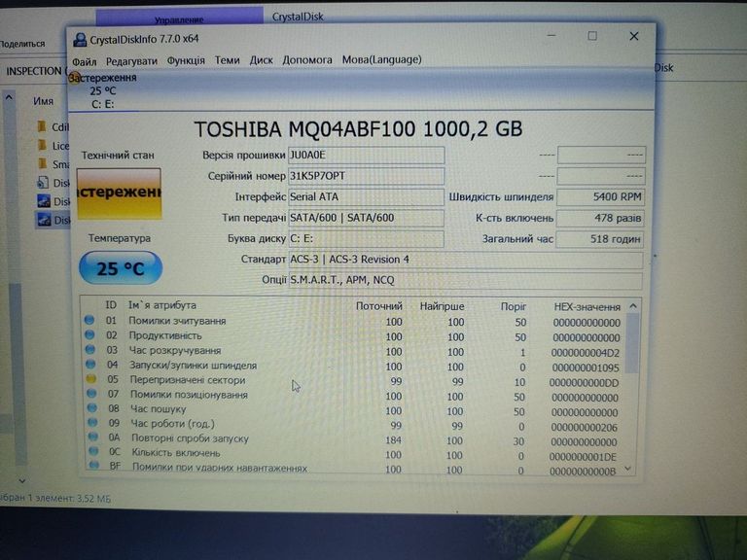Select the highlighted Disk application icon in Explorer
The height and width of the screenshot is (560, 747).
(44, 219)
